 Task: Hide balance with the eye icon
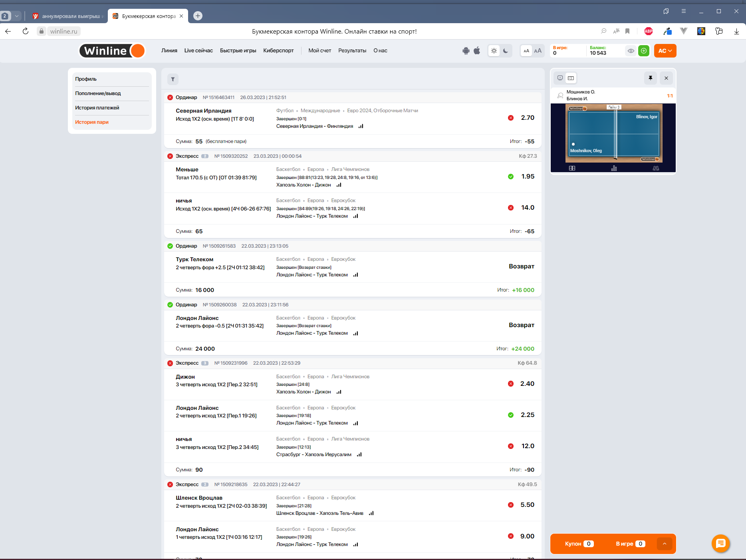(631, 51)
